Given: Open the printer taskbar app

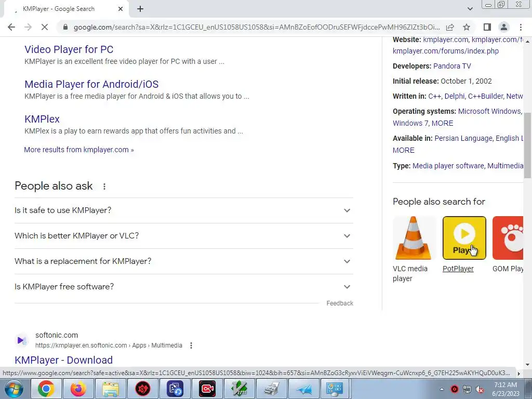Looking at the screenshot, I should tap(271, 389).
